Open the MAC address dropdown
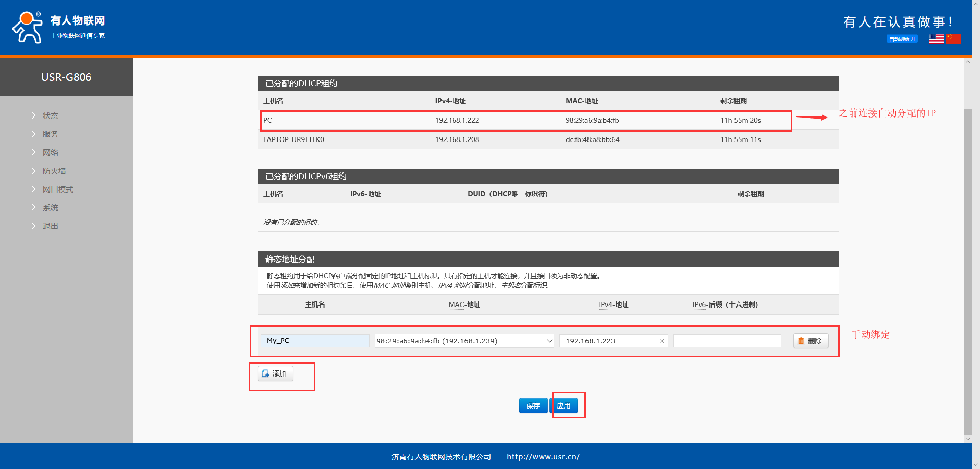Viewport: 980px width, 469px height. (549, 341)
